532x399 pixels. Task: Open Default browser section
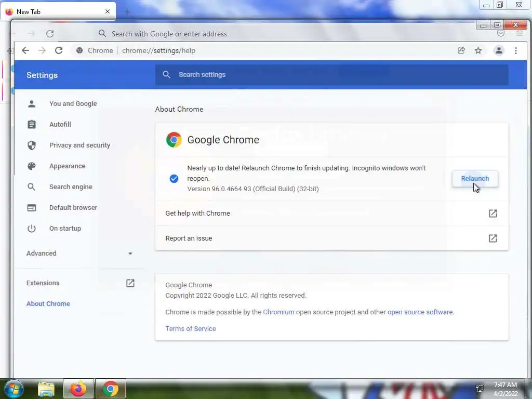[73, 207]
